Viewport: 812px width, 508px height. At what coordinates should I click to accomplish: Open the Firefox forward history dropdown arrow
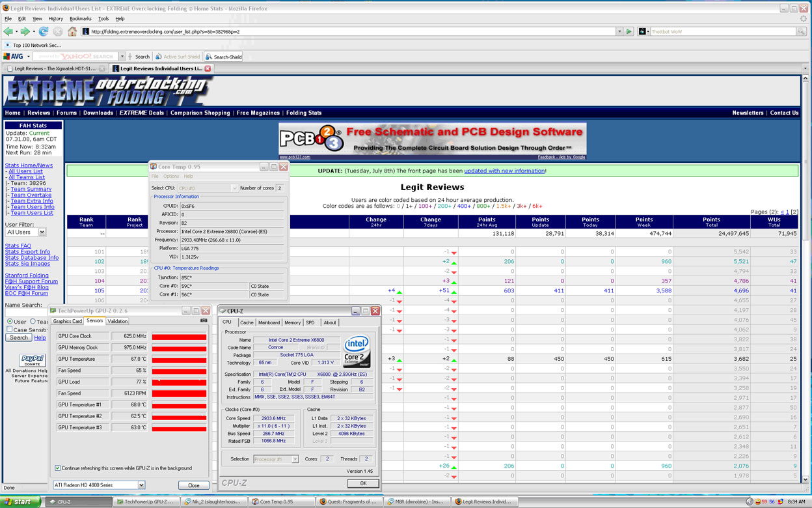pos(33,31)
